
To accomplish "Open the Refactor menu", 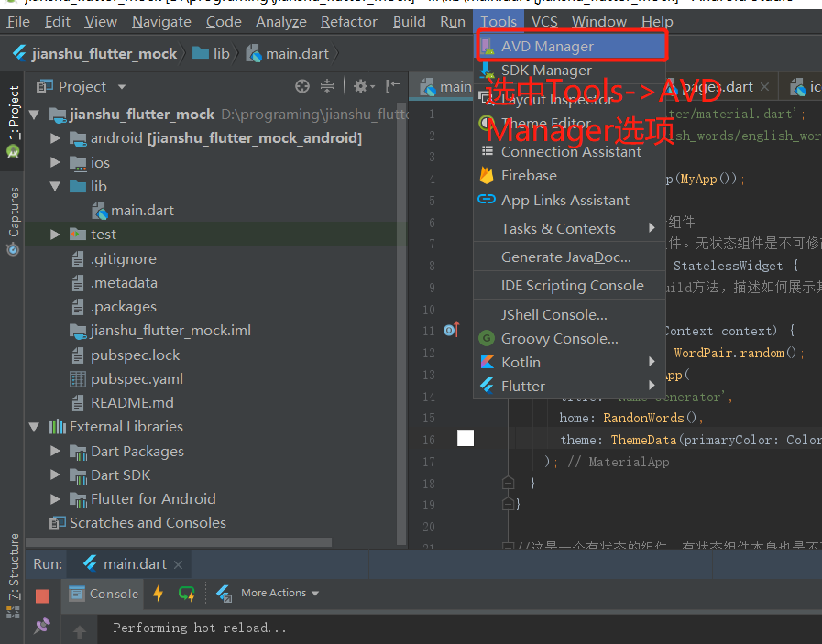I will pyautogui.click(x=348, y=22).
